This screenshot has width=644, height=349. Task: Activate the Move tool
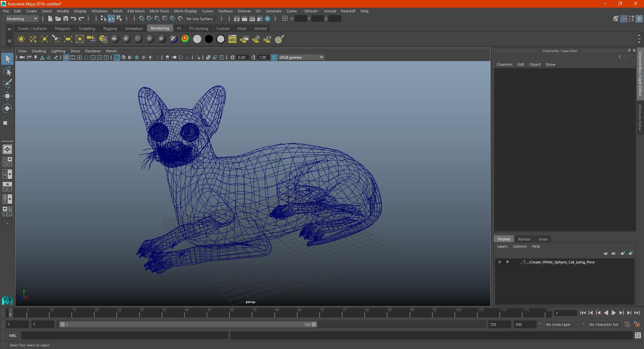7,96
